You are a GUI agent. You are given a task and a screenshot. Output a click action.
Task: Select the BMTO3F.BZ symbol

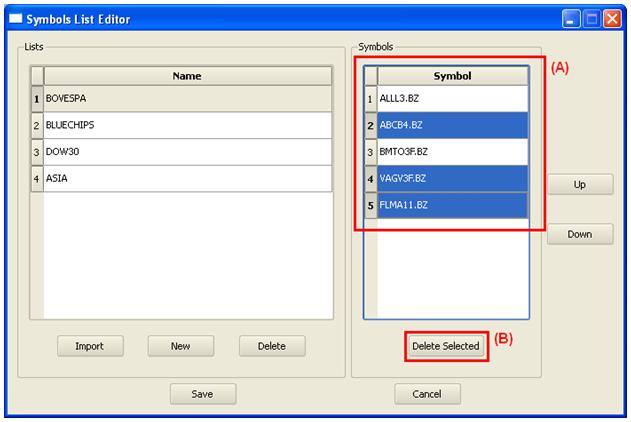click(x=452, y=152)
